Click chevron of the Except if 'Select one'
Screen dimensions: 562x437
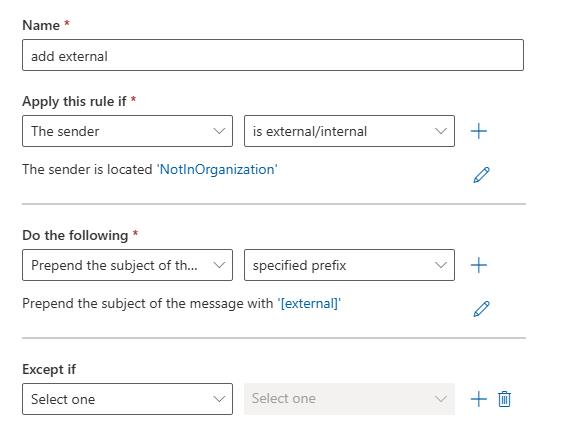219,399
